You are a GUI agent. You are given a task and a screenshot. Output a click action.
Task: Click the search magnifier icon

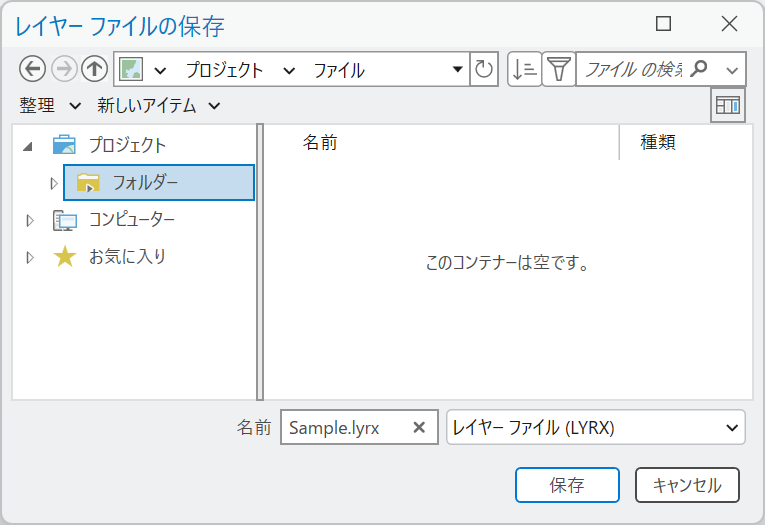pyautogui.click(x=700, y=69)
